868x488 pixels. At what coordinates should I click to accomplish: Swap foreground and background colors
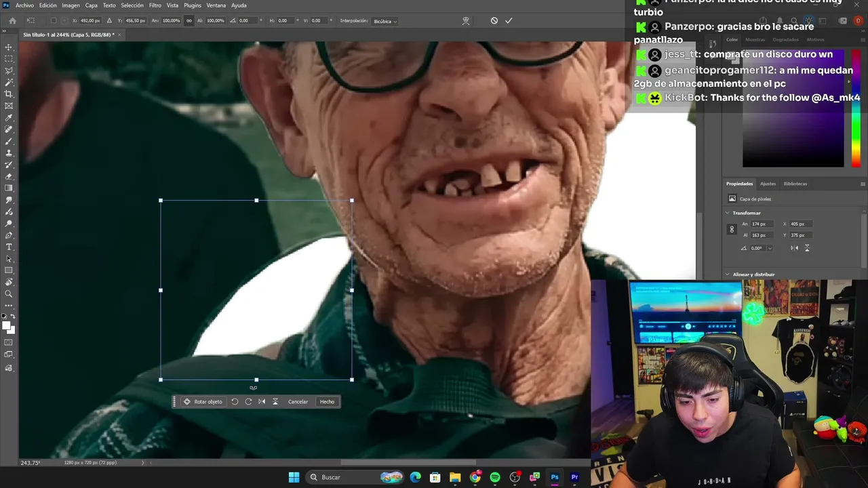point(13,317)
